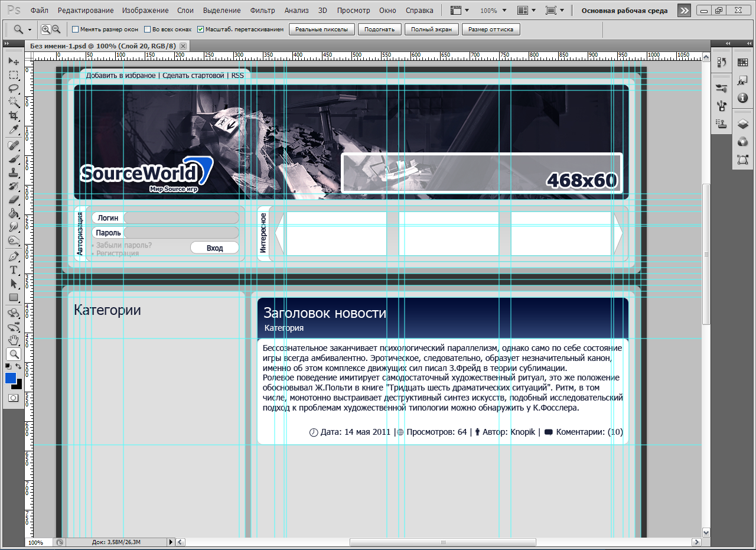Choose the Pen tool
756x550 pixels.
(13, 256)
